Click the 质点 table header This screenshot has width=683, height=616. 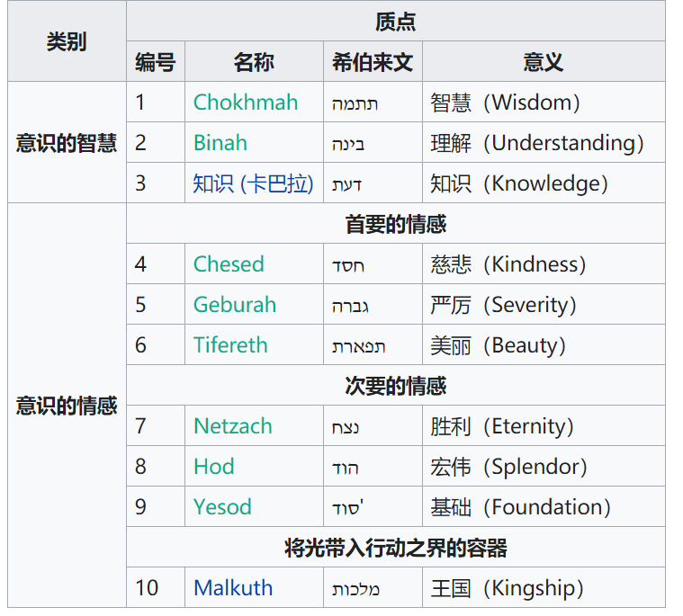click(395, 22)
